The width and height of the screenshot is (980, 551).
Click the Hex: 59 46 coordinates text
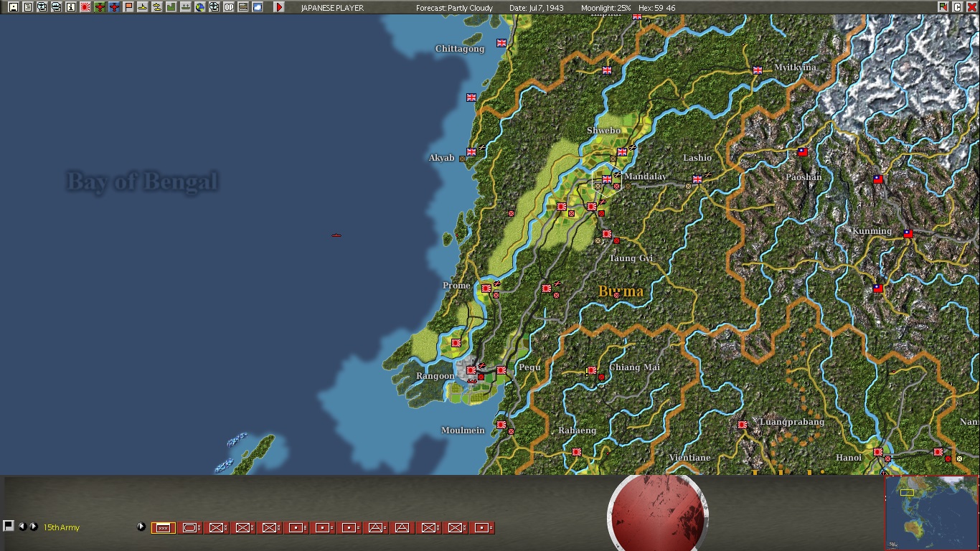pyautogui.click(x=656, y=8)
